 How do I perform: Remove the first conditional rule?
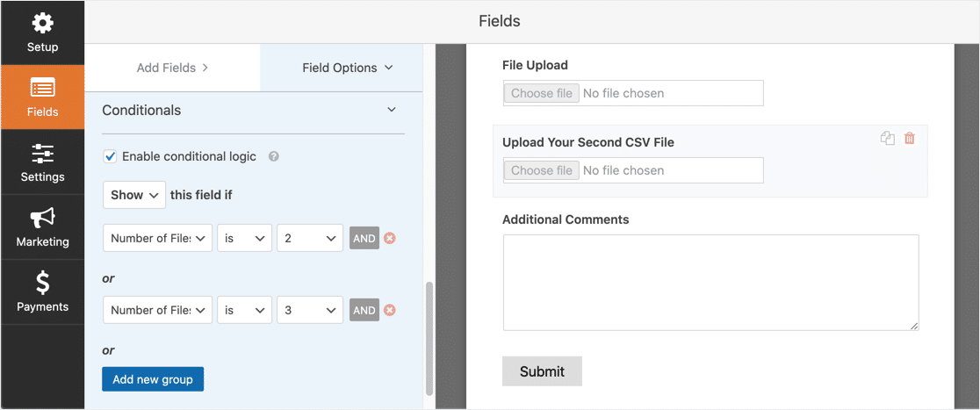pyautogui.click(x=389, y=238)
